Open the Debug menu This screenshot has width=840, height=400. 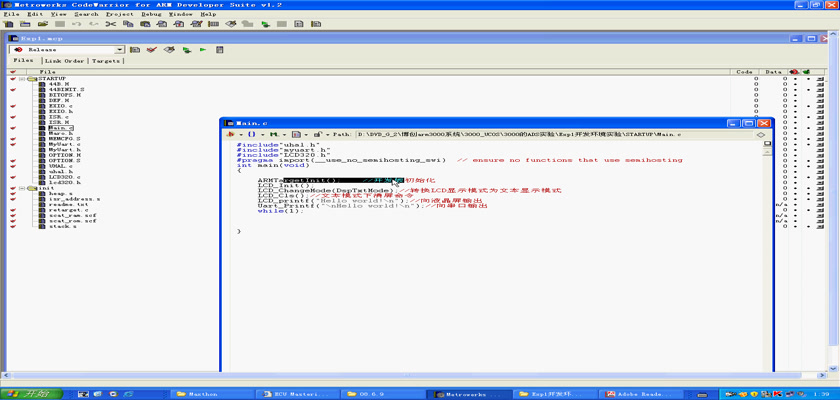pos(151,14)
